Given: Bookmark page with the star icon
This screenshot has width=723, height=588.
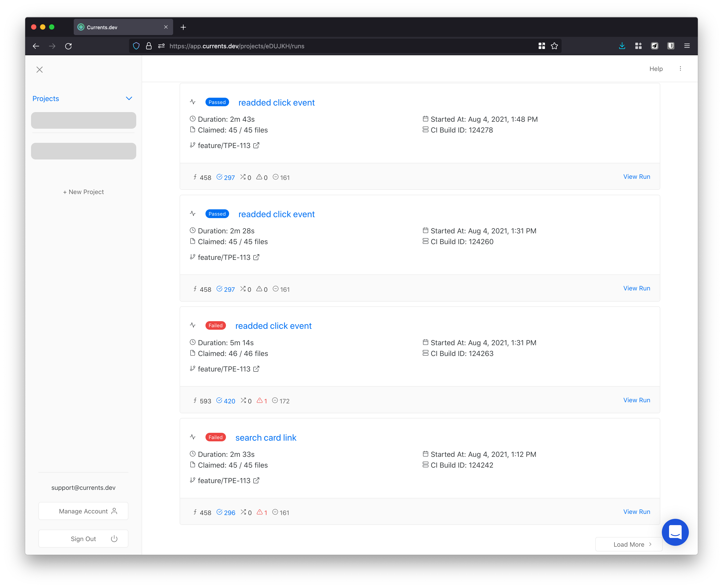Looking at the screenshot, I should (554, 46).
